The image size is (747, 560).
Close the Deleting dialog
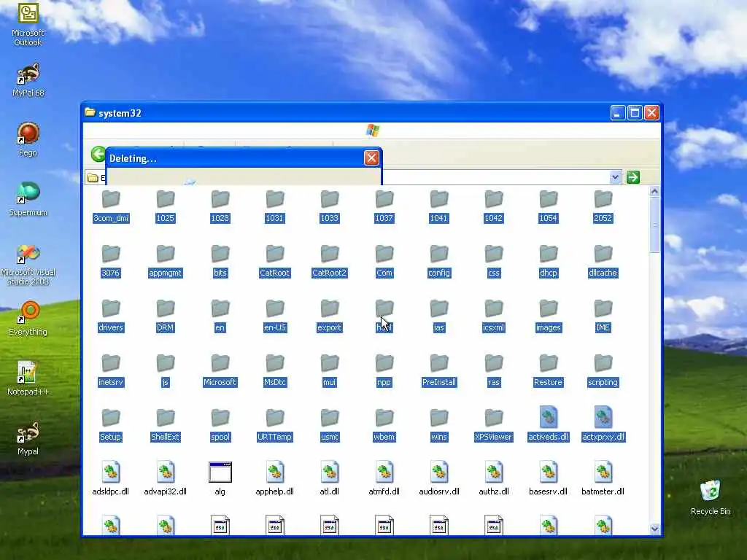371,157
